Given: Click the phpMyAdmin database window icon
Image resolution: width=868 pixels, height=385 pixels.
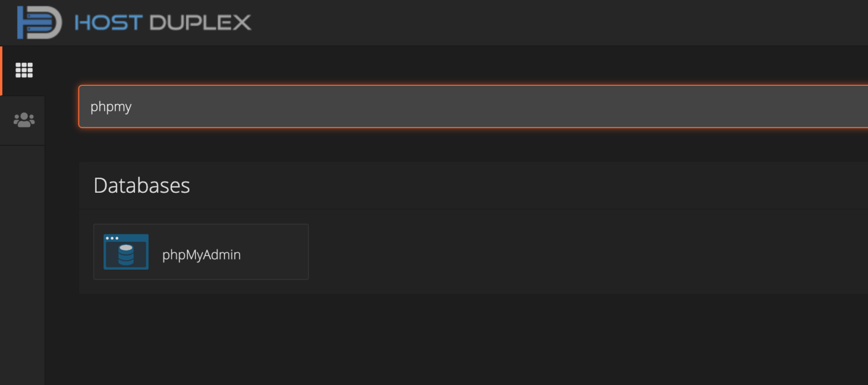Looking at the screenshot, I should pos(125,252).
